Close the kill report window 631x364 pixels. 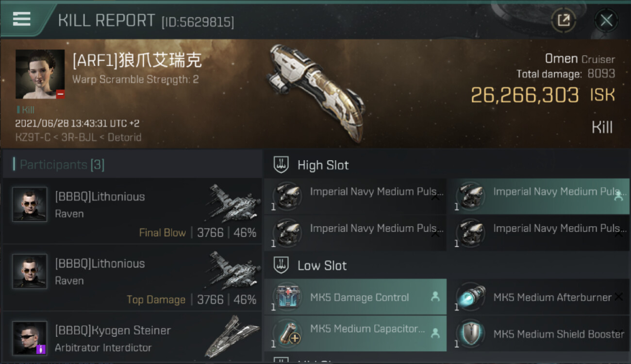pos(606,20)
